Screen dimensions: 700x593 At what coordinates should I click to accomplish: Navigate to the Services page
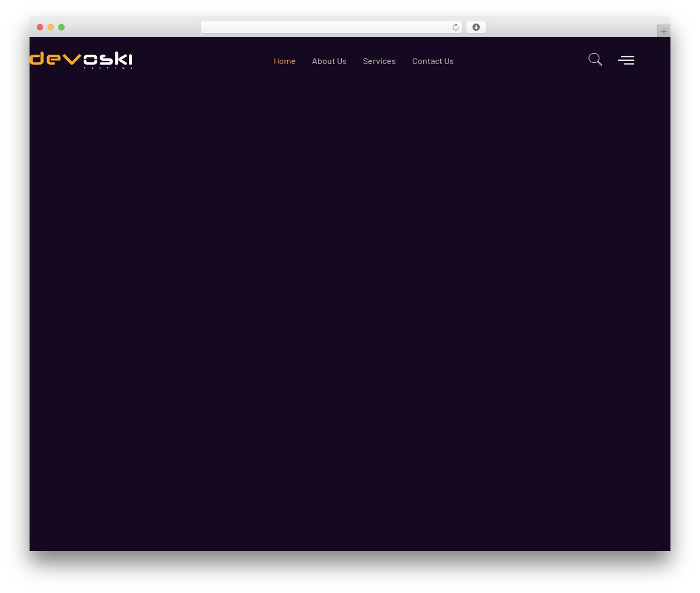[x=379, y=61]
